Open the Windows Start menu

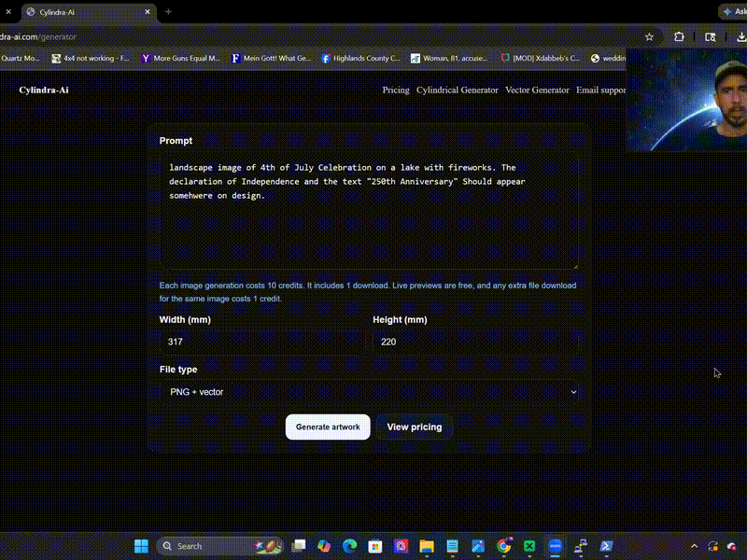[142, 546]
